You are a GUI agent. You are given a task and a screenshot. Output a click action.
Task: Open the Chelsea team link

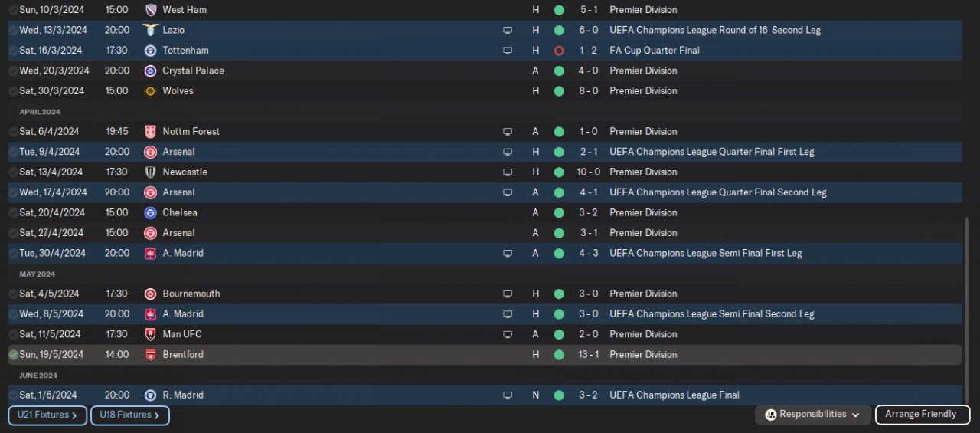point(180,213)
